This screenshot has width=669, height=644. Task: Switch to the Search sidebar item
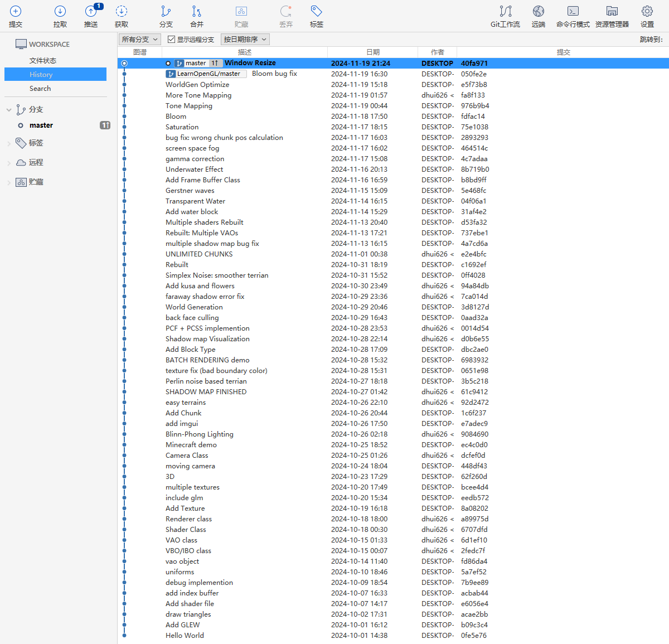[x=40, y=89]
